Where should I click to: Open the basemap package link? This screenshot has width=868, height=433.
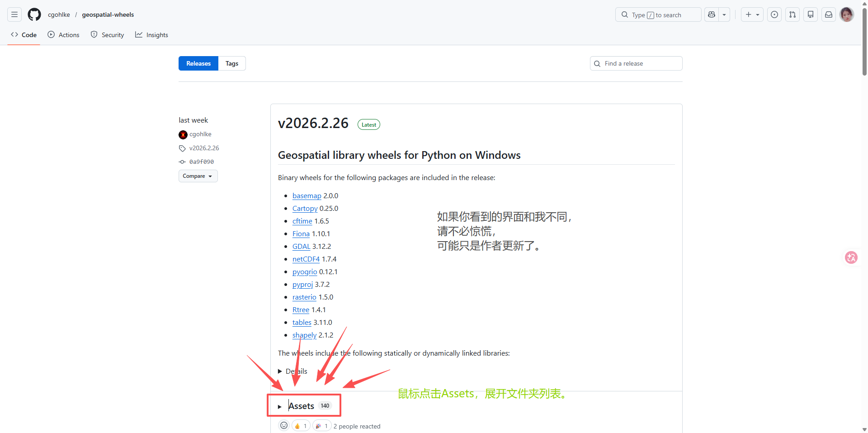(307, 196)
